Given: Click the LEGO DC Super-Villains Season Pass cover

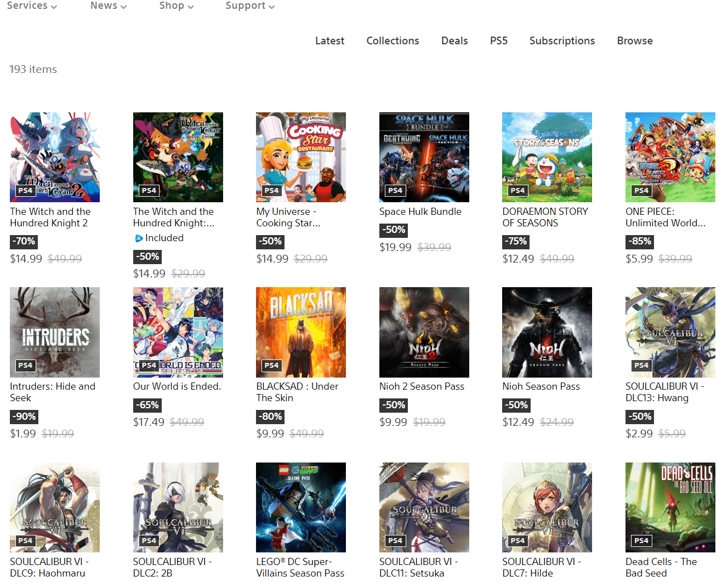Looking at the screenshot, I should 300,507.
